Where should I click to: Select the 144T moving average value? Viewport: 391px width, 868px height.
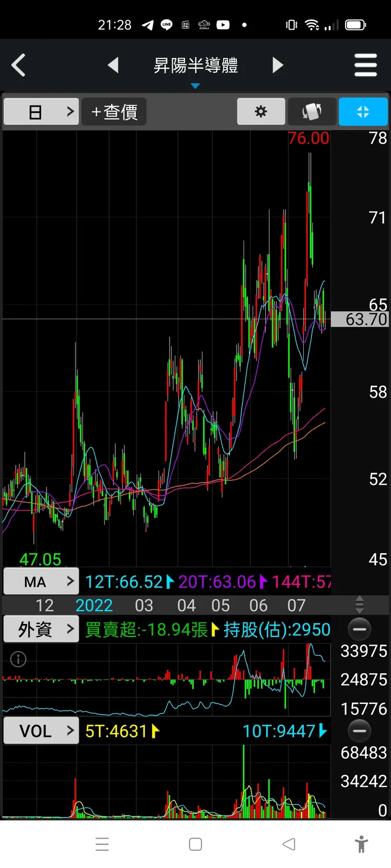click(x=301, y=582)
